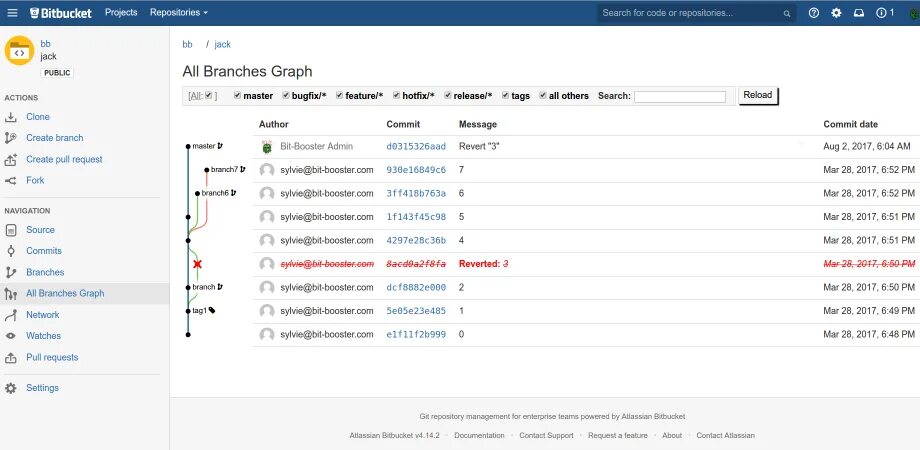Toggle the tags checkbox filter
Image resolution: width=920 pixels, height=450 pixels.
pos(505,96)
